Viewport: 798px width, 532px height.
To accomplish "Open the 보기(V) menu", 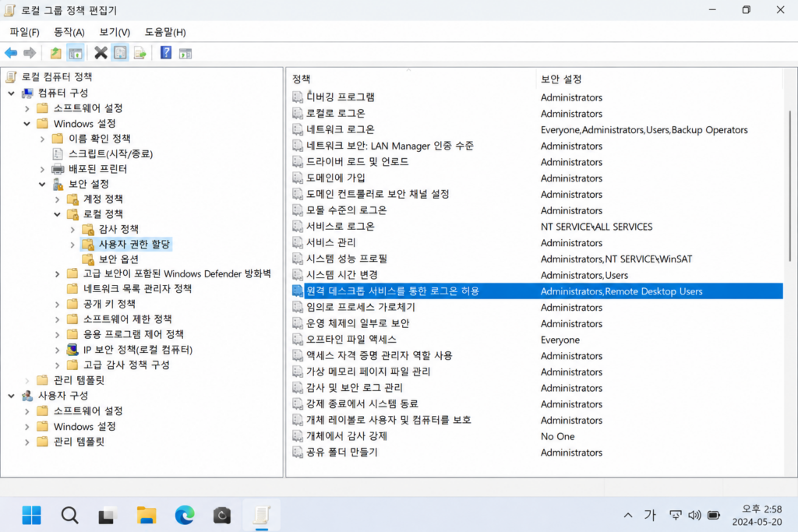I will coord(115,32).
